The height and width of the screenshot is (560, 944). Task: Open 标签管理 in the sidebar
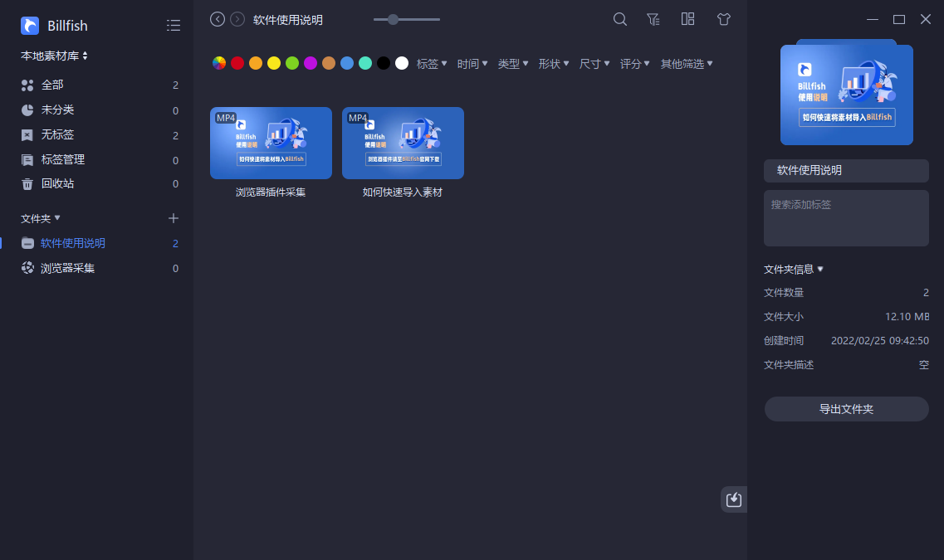pos(62,159)
